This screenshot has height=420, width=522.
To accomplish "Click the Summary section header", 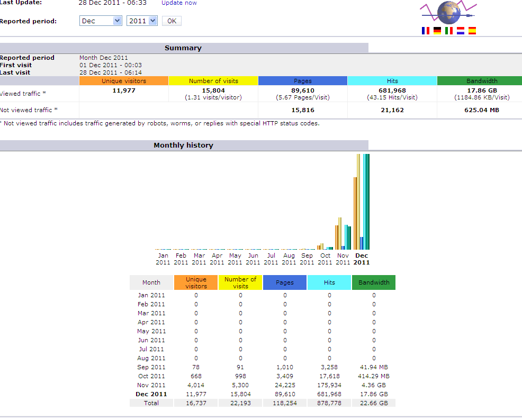I will pyautogui.click(x=183, y=48).
